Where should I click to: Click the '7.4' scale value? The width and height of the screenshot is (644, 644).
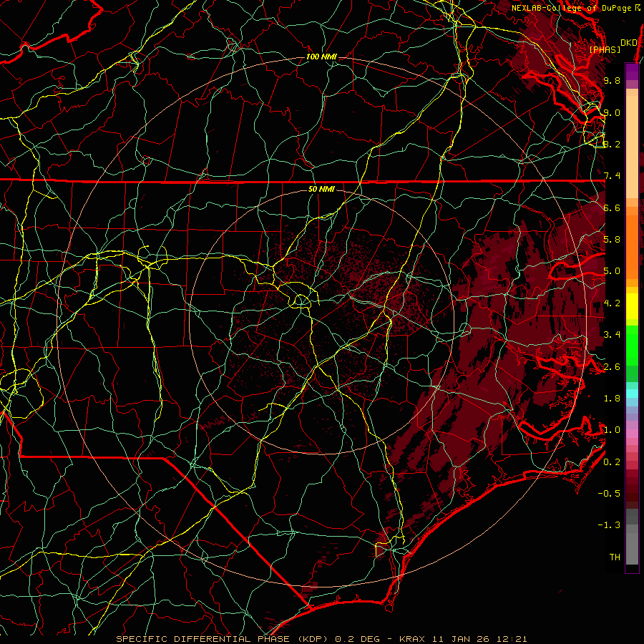pos(612,176)
